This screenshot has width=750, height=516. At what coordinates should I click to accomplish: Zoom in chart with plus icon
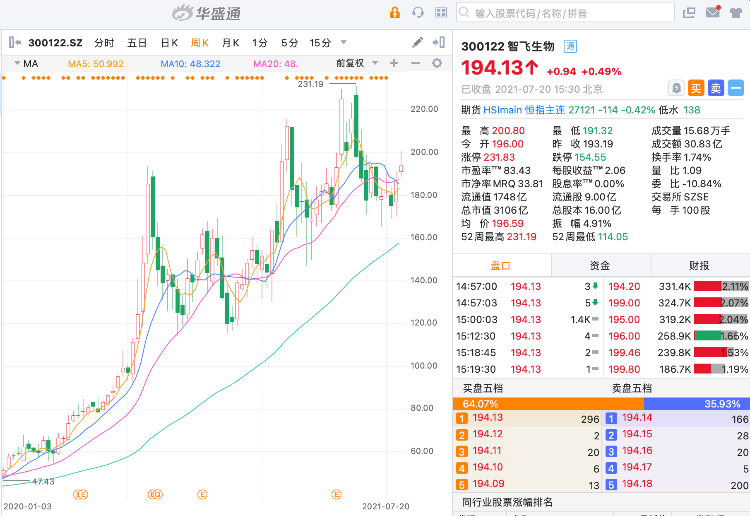coord(394,63)
